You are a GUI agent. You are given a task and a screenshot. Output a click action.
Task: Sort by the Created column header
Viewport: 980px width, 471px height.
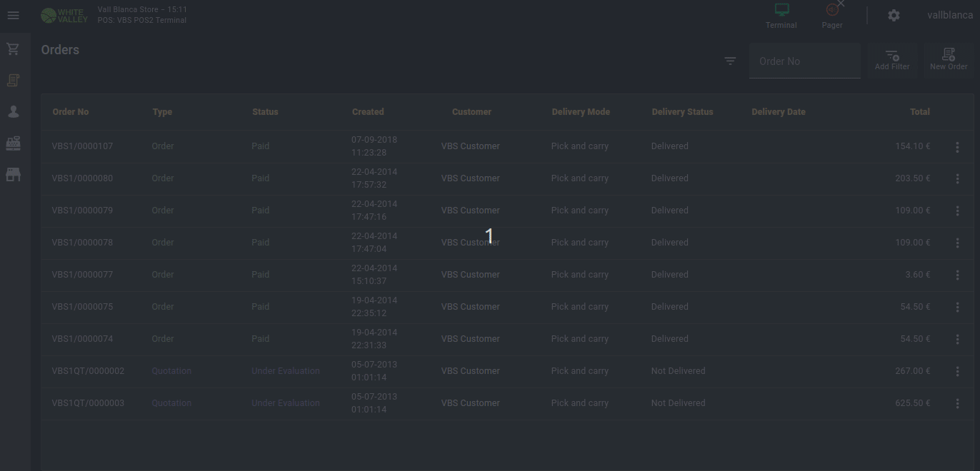368,112
